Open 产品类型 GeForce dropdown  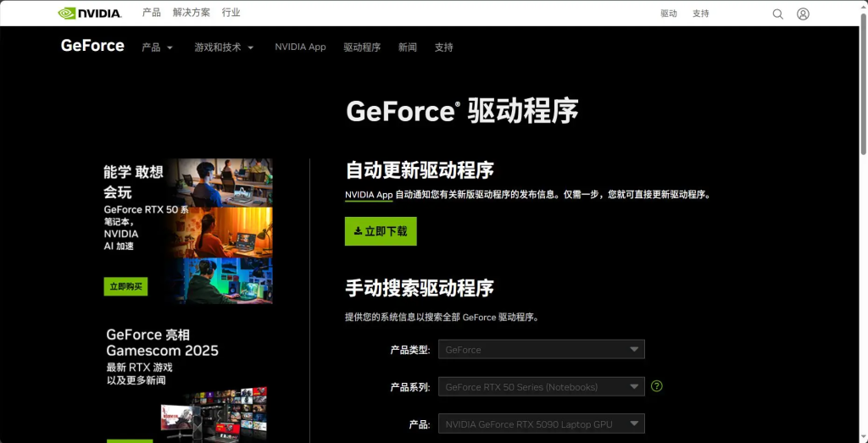tap(542, 350)
